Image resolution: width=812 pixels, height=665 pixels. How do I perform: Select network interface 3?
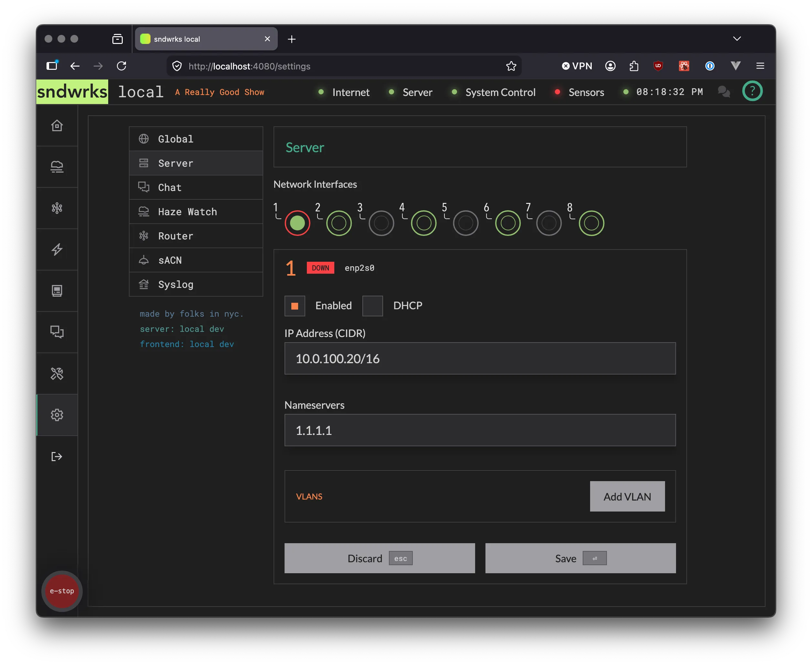[x=381, y=223]
